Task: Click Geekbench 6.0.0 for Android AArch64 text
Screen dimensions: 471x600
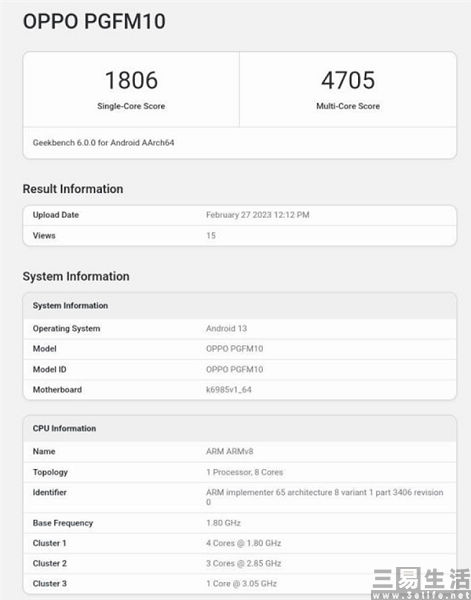Action: pos(103,143)
